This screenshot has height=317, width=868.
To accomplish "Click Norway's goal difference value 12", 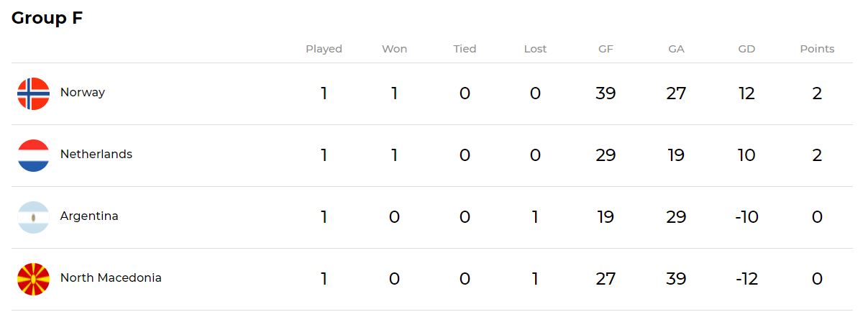I will pos(746,93).
